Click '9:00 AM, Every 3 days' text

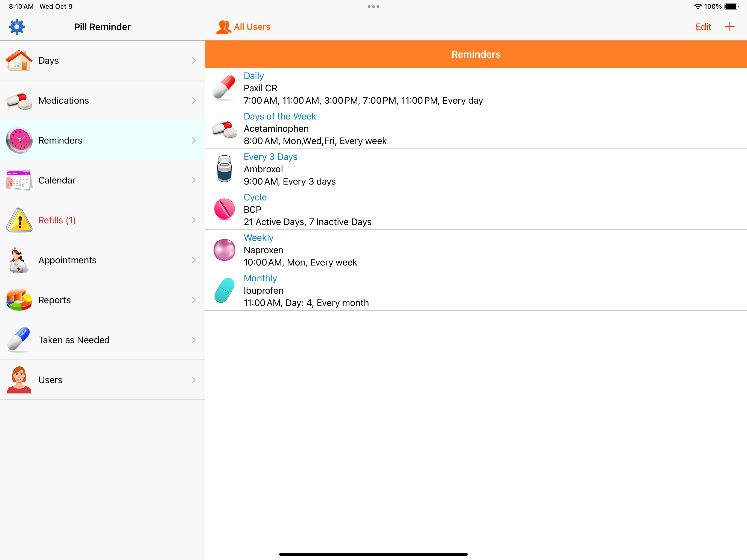289,181
